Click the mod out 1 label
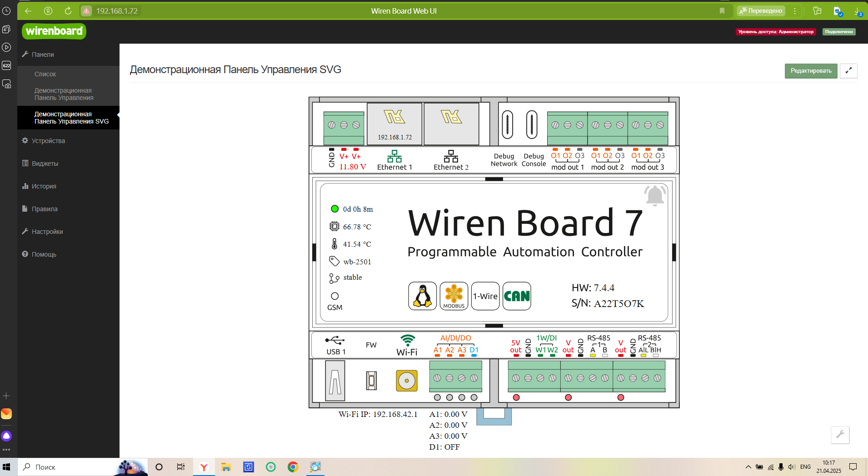Viewport: 868px width, 476px height. (568, 167)
